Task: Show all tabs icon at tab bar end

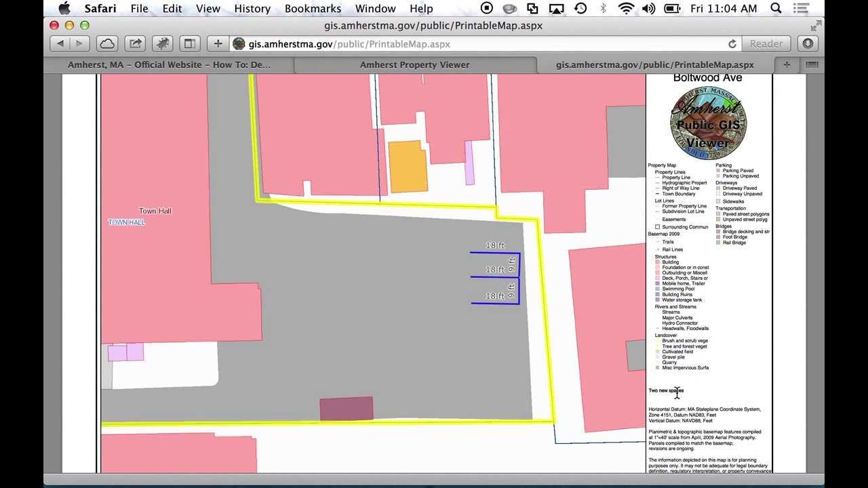Action: click(x=811, y=65)
